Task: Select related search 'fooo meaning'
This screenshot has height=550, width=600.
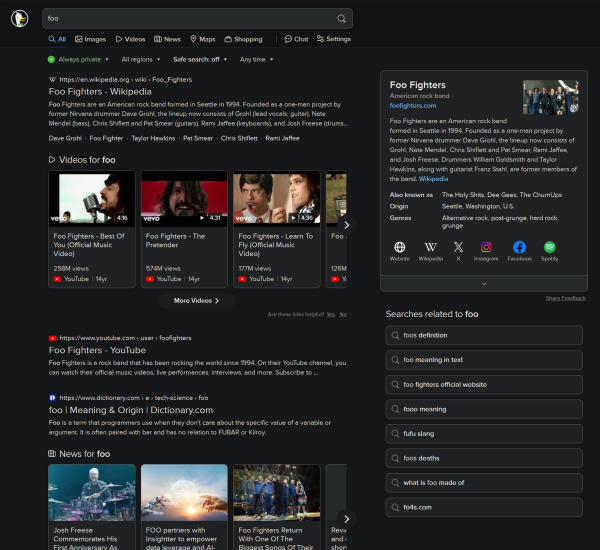Action: pyautogui.click(x=484, y=409)
